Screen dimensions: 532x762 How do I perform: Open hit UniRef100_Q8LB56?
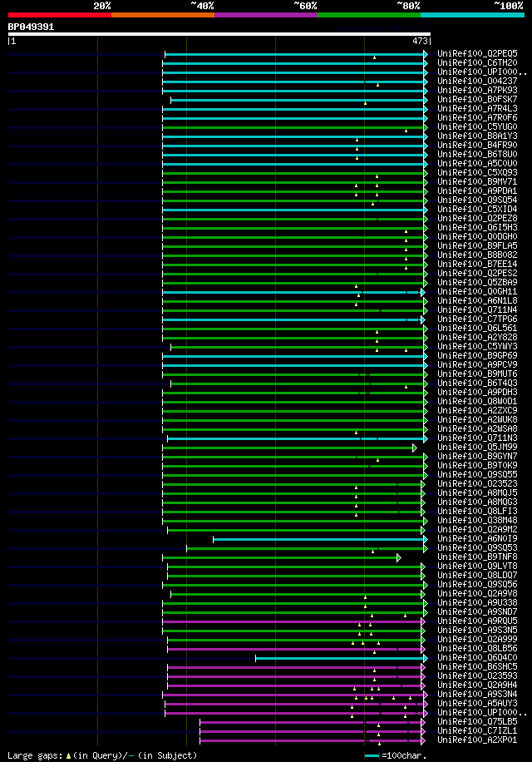click(477, 648)
